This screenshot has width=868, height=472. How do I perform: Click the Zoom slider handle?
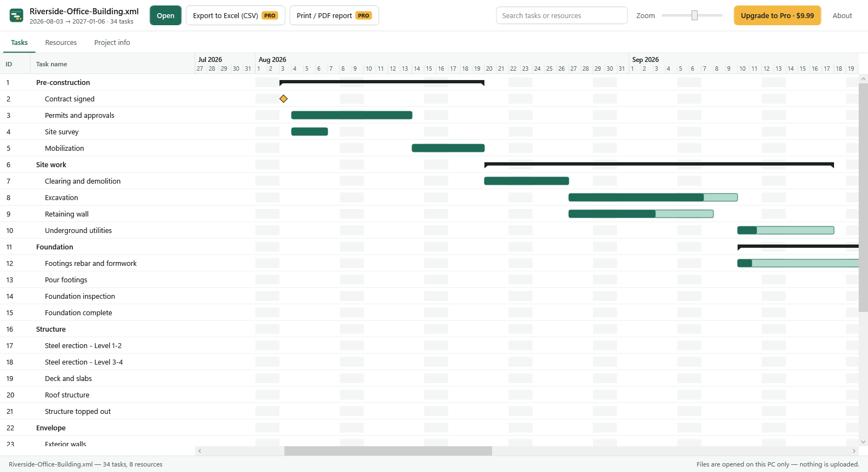pos(694,15)
